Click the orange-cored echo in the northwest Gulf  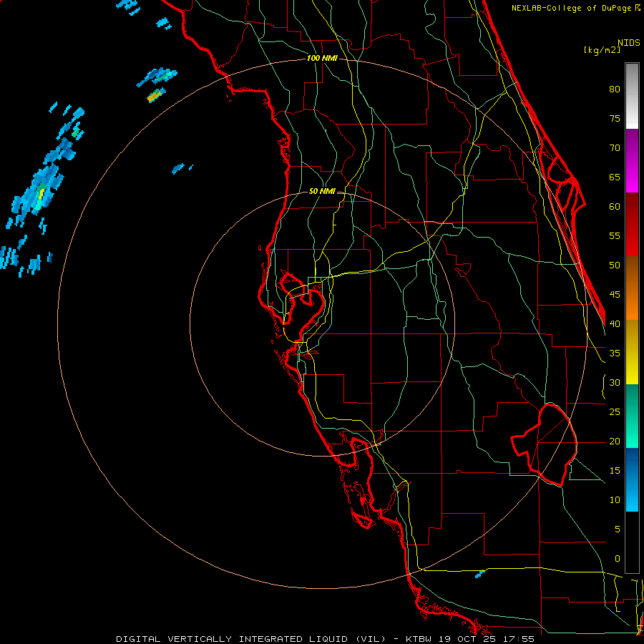(156, 95)
